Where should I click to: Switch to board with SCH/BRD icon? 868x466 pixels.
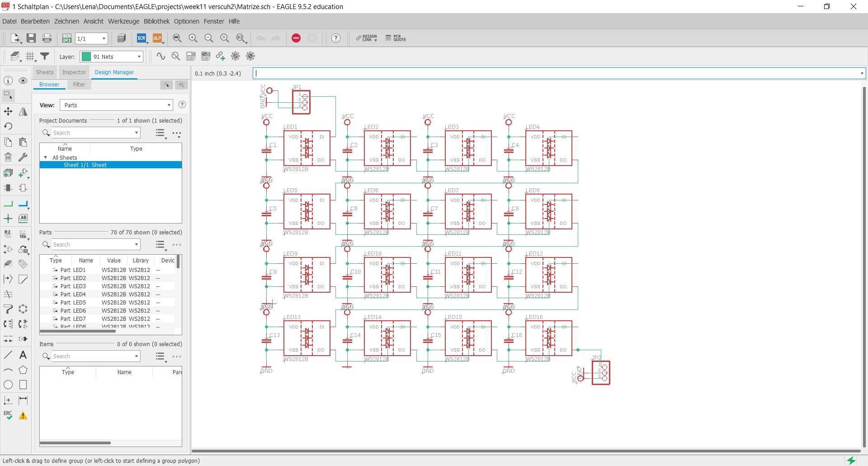pos(67,38)
